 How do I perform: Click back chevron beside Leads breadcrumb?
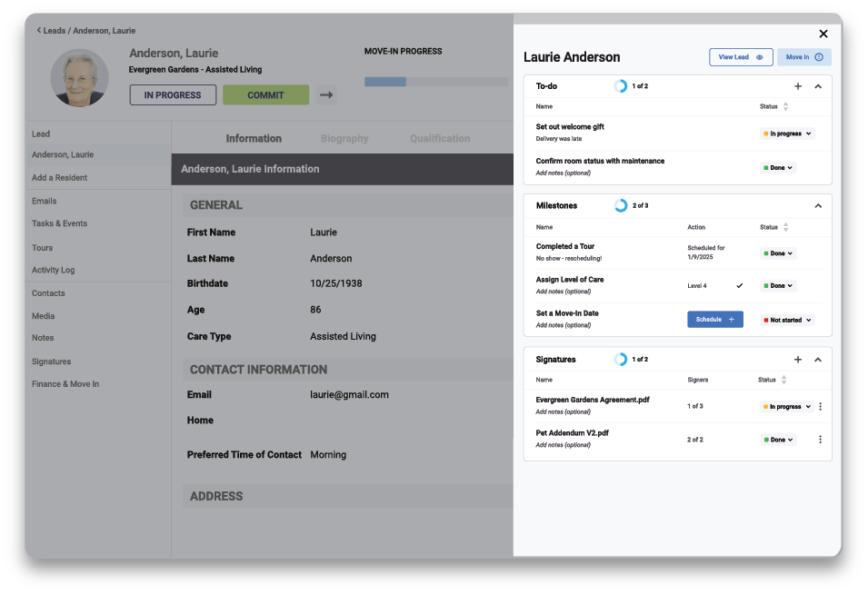pos(39,30)
